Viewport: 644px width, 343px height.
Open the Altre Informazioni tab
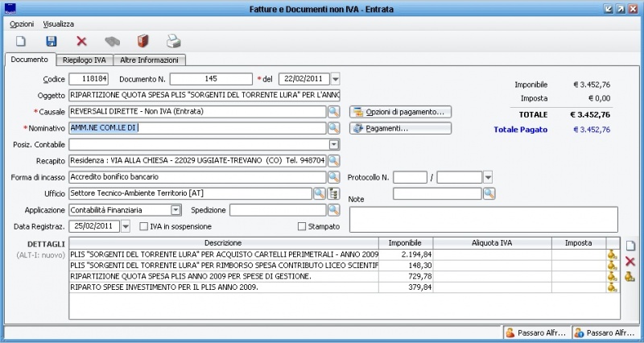click(151, 60)
